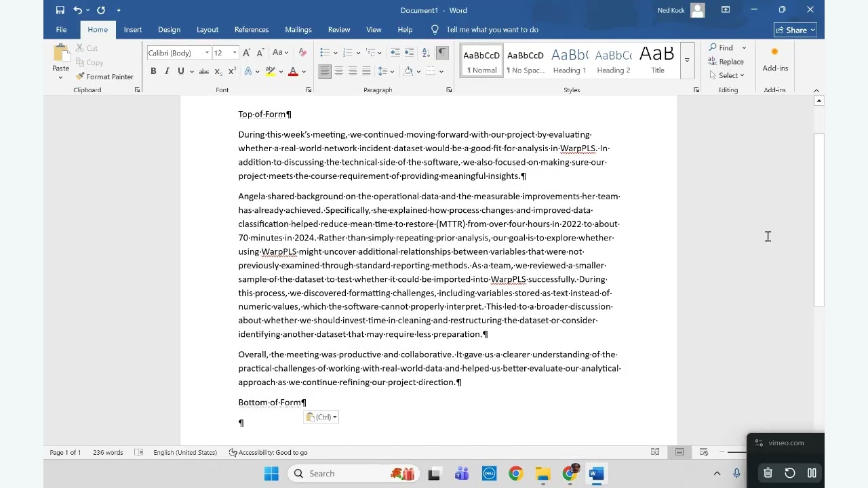868x488 pixels.
Task: Open the font size dropdown showing 12
Action: pos(235,53)
